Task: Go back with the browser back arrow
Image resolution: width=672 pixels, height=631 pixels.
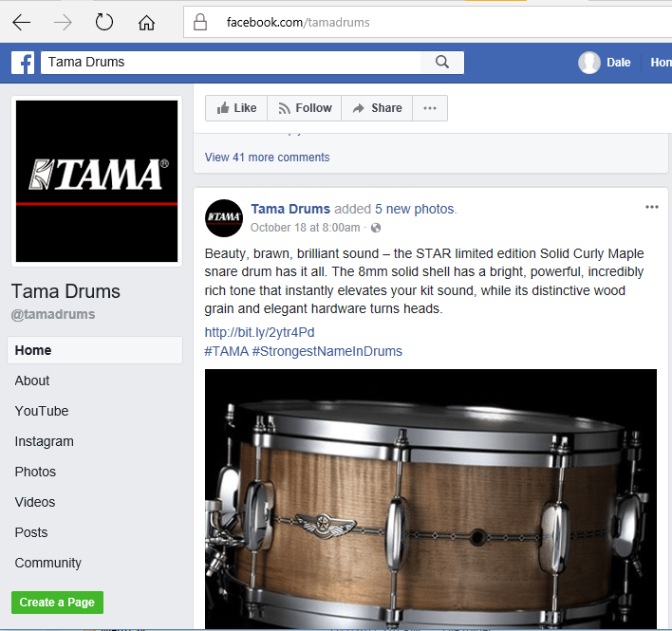Action: (x=22, y=22)
